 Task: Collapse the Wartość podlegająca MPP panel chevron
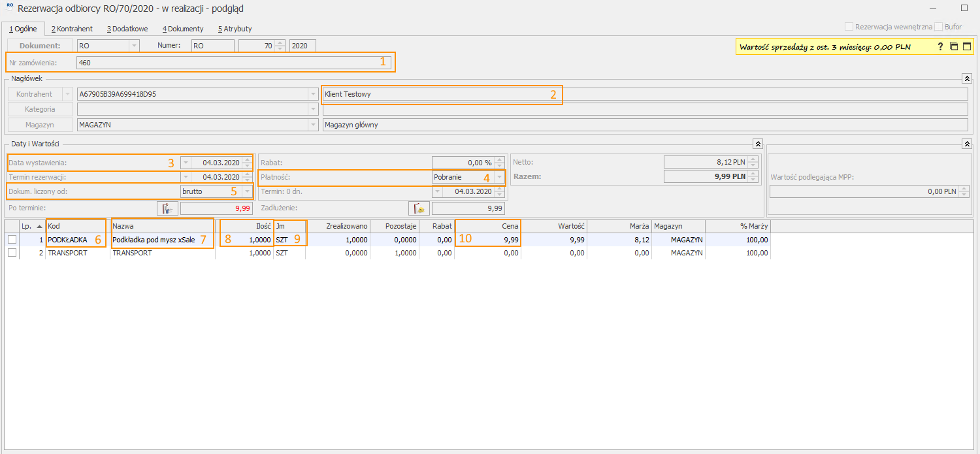(x=967, y=144)
